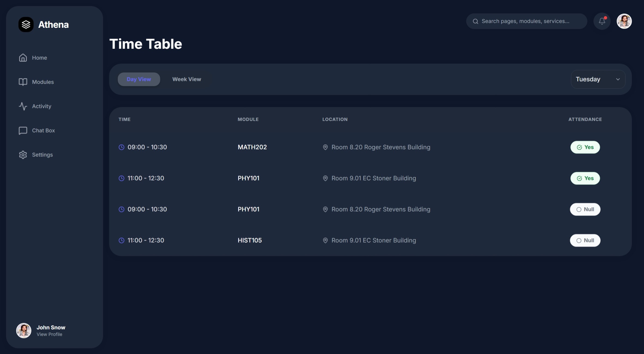Click the top-right user avatar
Image resolution: width=644 pixels, height=354 pixels.
624,21
